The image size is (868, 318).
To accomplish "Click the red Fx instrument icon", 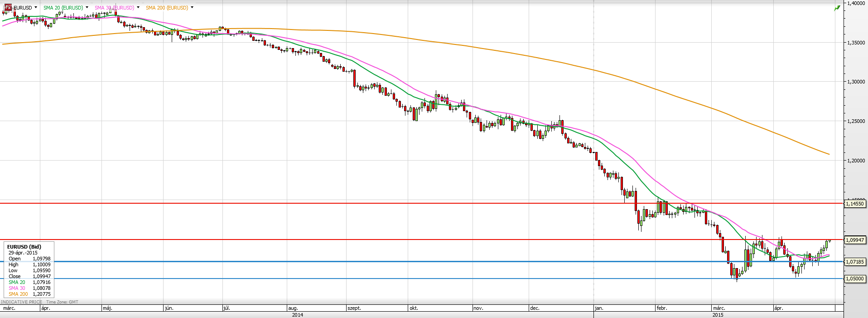I will [8, 8].
